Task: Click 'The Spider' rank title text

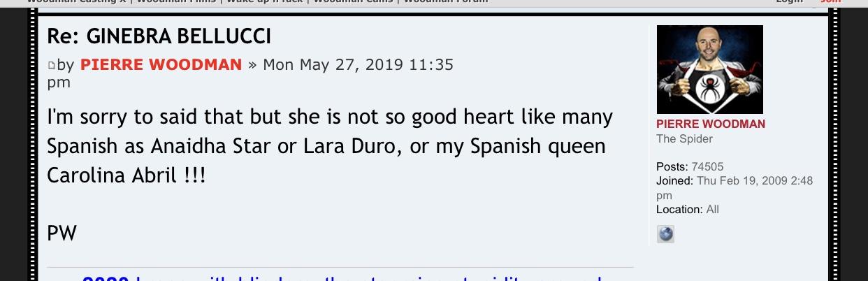Action: pos(684,138)
